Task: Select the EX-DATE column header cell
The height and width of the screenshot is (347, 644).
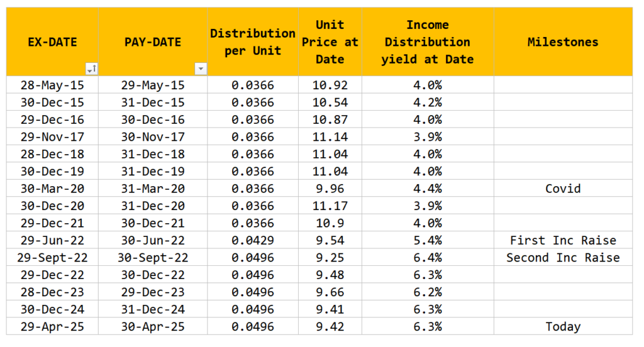Action: [x=52, y=42]
